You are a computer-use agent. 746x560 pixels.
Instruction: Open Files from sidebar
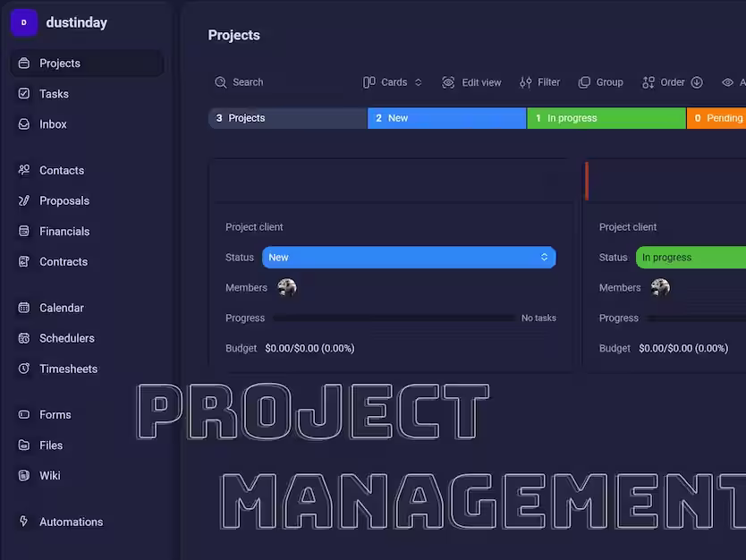point(87,445)
